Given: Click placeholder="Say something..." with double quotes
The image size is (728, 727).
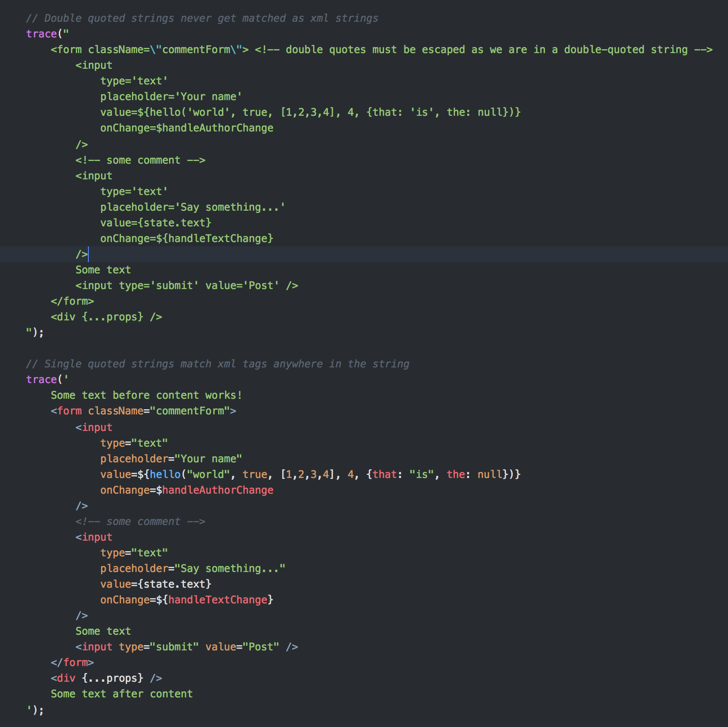Looking at the screenshot, I should coord(192,569).
